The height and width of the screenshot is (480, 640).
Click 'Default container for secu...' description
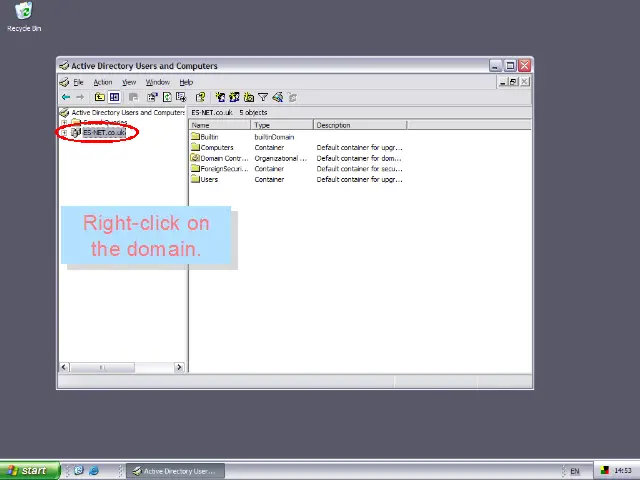point(359,169)
